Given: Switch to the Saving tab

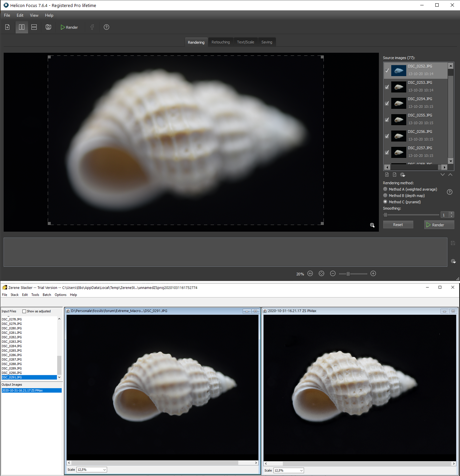Looking at the screenshot, I should coord(267,42).
